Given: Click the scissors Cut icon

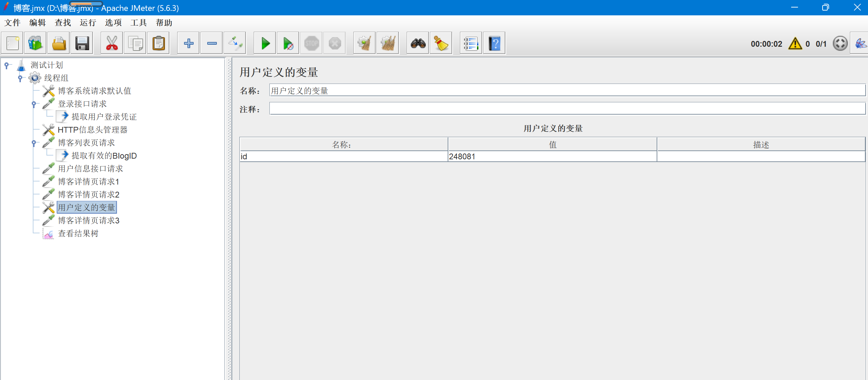Looking at the screenshot, I should point(112,44).
